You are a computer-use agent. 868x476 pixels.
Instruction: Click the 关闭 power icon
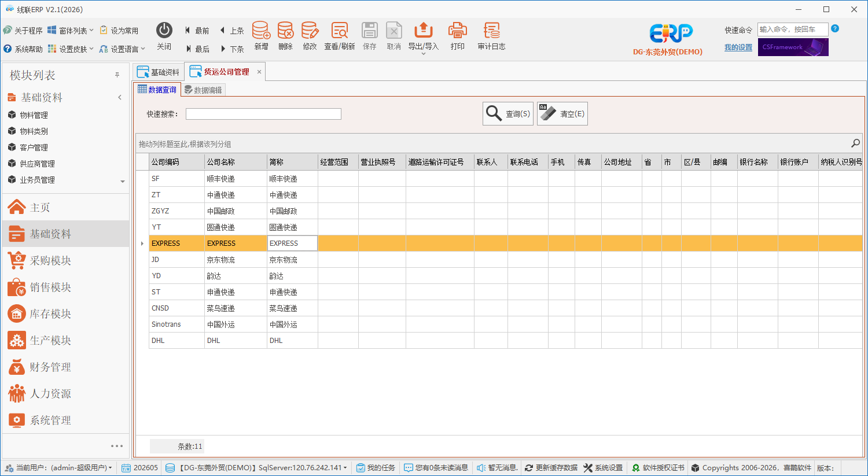pyautogui.click(x=164, y=36)
